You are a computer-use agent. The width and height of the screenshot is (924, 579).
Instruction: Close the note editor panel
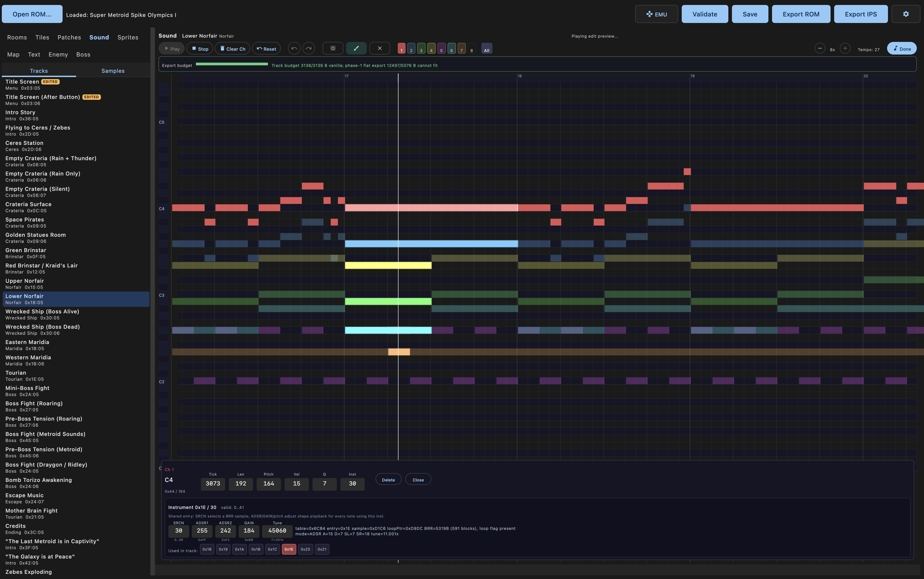pos(418,479)
